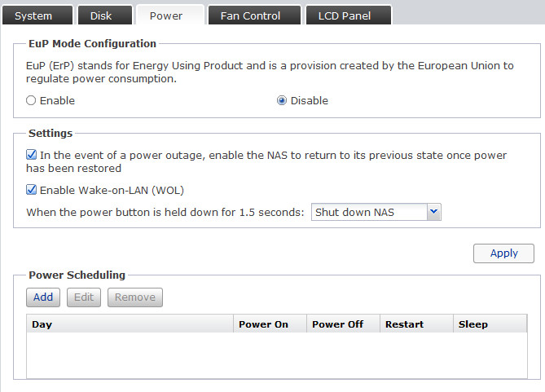Click the Edit schedule button

[84, 297]
